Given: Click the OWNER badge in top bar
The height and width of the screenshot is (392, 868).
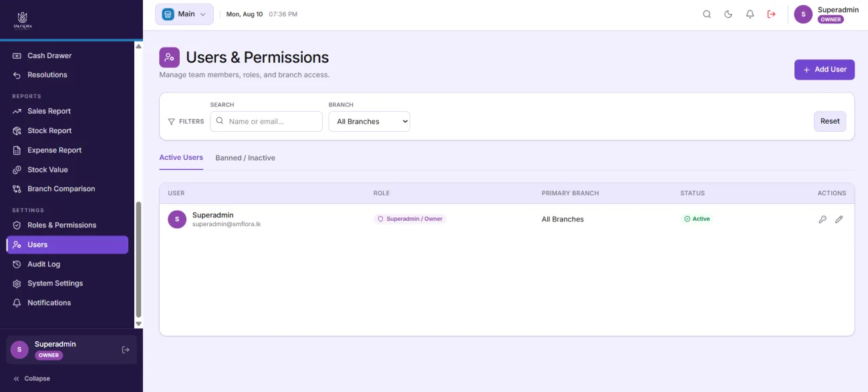Looking at the screenshot, I should click(x=831, y=19).
